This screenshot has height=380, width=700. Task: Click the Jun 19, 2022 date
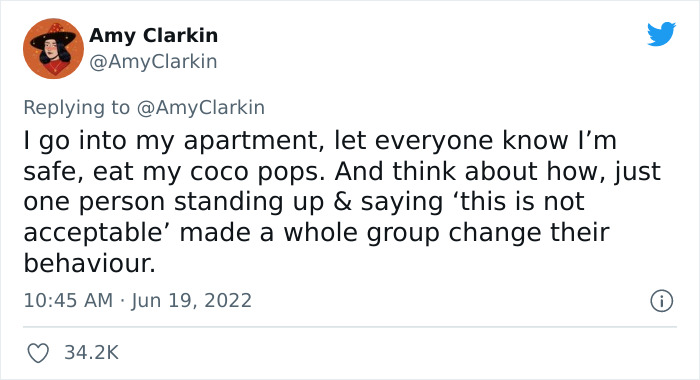point(192,301)
